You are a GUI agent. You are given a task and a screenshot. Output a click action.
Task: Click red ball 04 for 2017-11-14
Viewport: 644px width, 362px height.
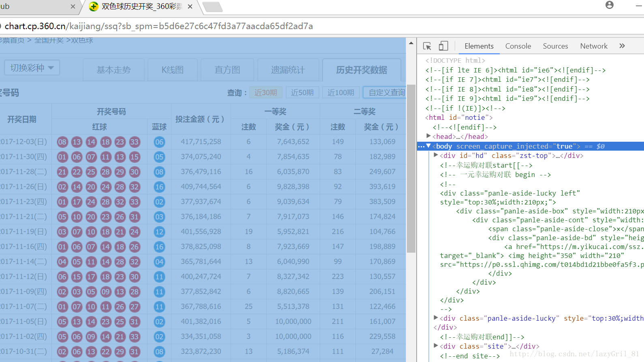[x=62, y=262]
